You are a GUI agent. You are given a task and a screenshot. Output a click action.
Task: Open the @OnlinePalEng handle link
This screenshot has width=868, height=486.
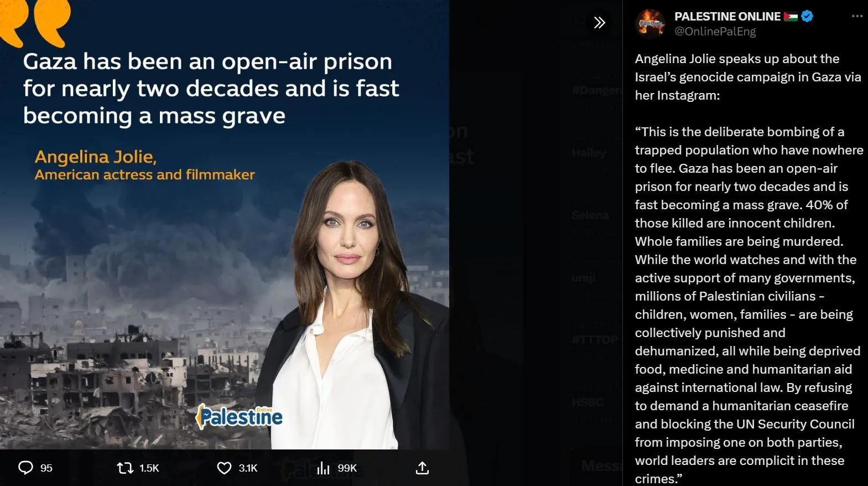(715, 32)
